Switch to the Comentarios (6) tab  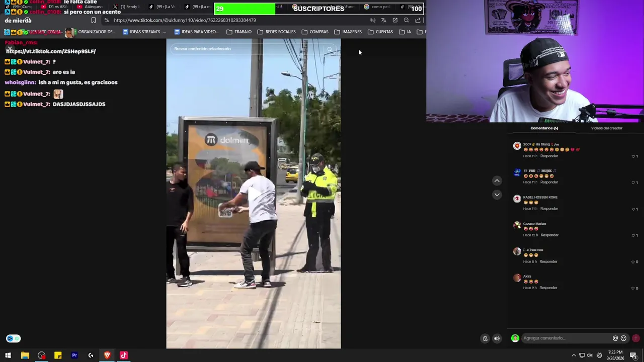click(544, 128)
